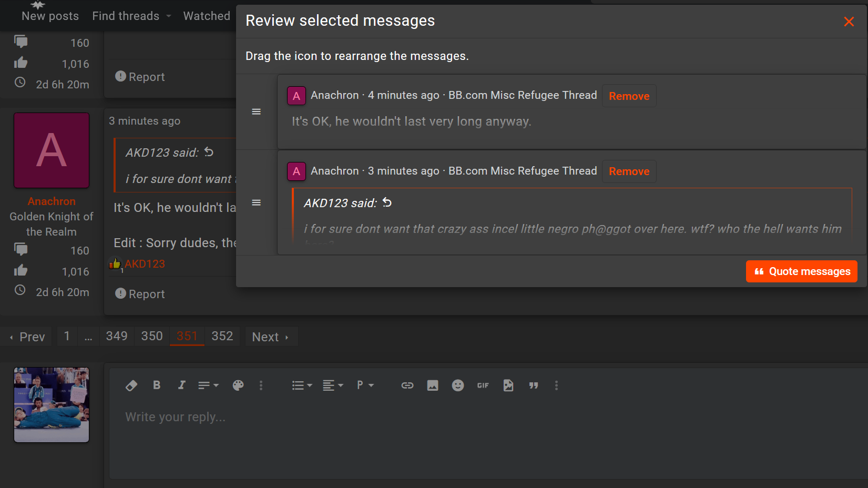
Task: Toggle Bold formatting in reply editor
Action: [157, 385]
